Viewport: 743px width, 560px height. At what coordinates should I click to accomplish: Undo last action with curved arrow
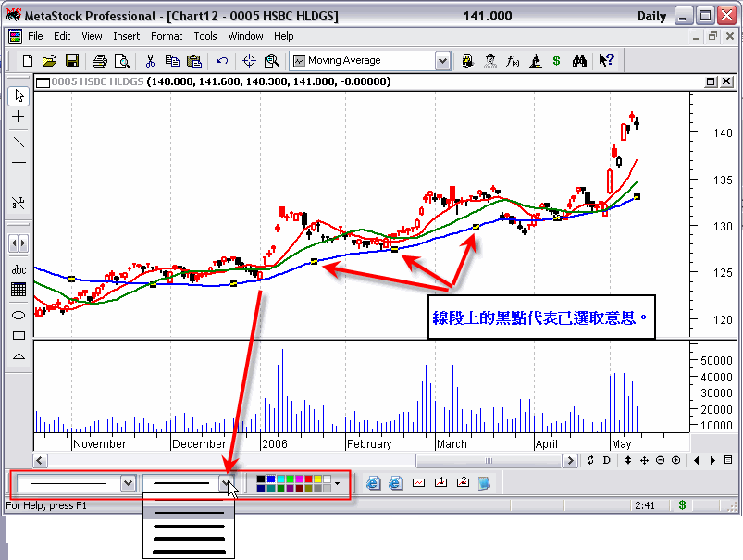click(x=222, y=61)
